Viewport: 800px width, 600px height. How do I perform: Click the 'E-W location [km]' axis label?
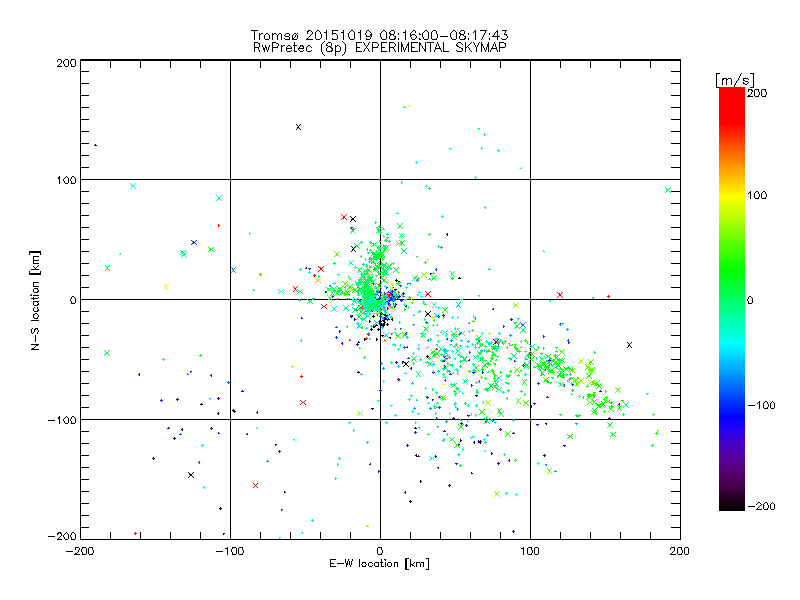[379, 563]
